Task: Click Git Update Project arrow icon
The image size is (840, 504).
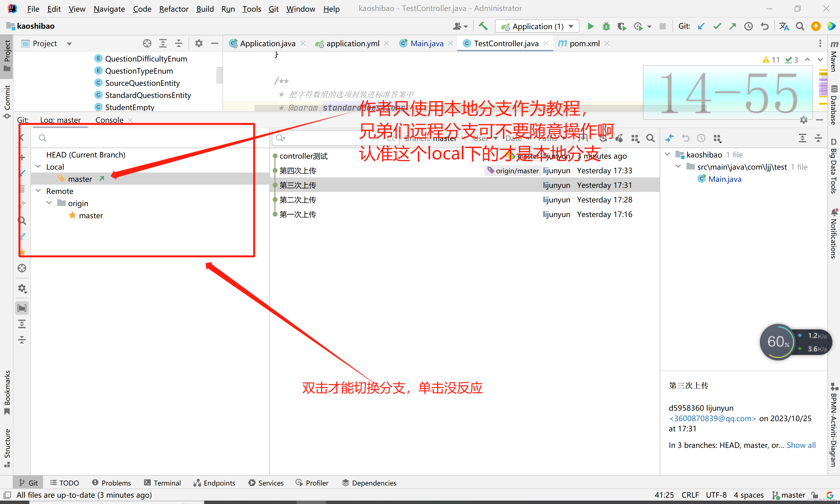Action: pos(701,26)
